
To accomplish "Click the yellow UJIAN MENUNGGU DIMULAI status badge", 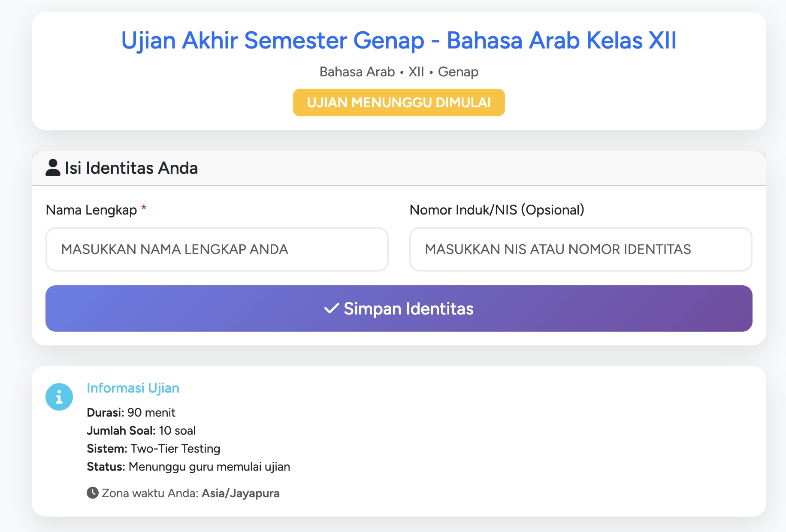I will [399, 102].
